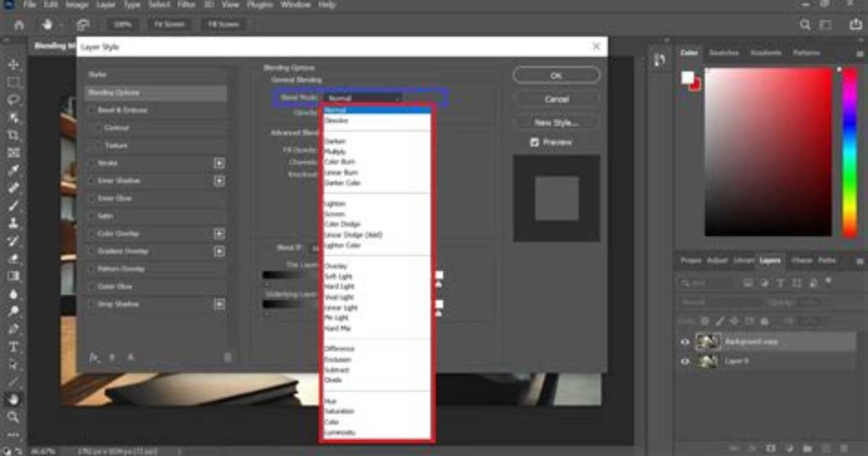868x456 pixels.
Task: Enable the Inner Shadow effect checkbox
Action: [x=91, y=181]
